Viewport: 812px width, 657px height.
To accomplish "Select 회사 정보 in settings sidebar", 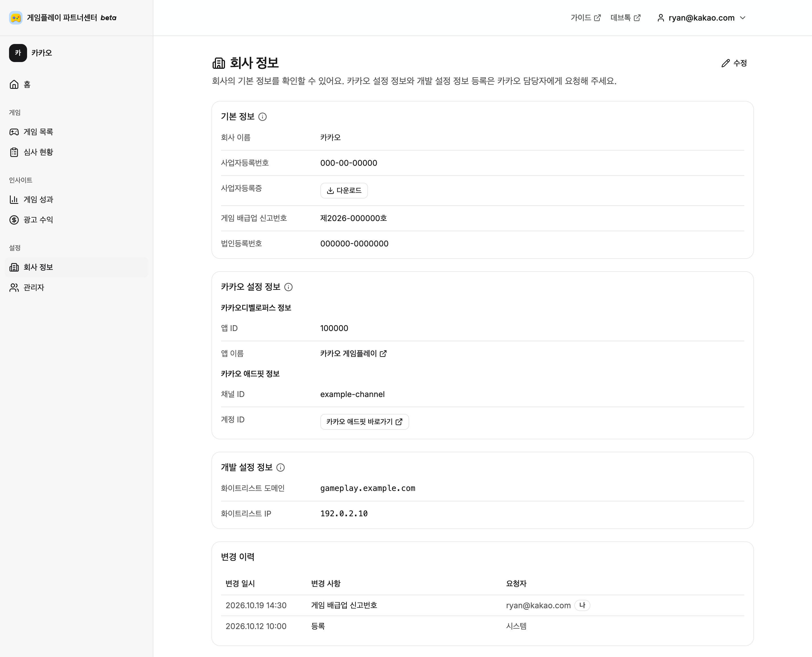I will point(76,267).
